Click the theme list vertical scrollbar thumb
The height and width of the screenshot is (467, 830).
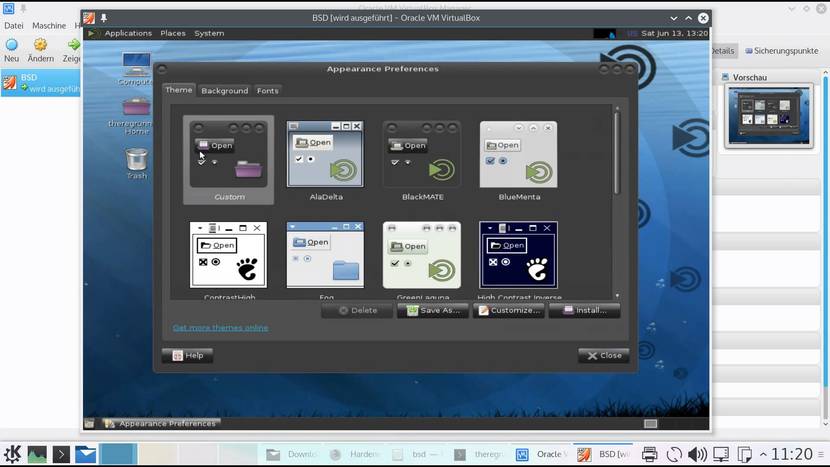coord(617,152)
